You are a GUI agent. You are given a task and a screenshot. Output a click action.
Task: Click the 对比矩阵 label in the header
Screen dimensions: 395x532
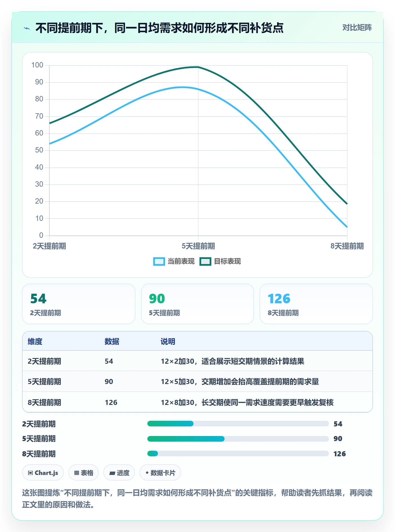click(x=357, y=28)
